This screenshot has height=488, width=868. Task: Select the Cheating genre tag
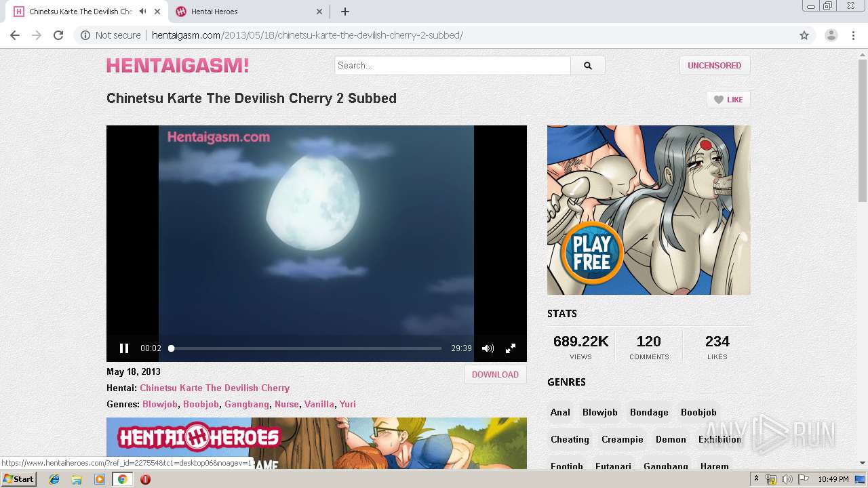(570, 439)
